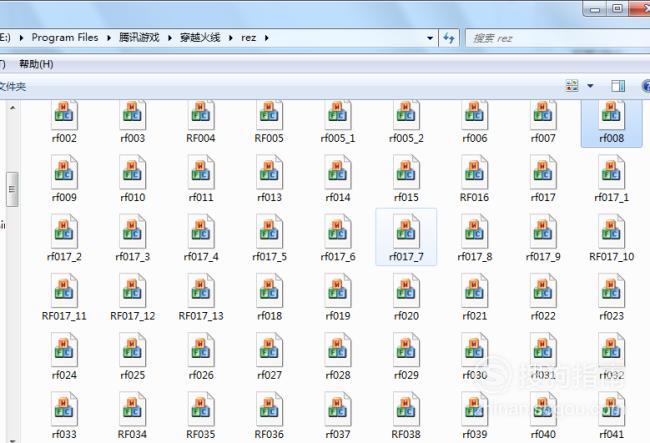
Task: Click the rf024 file name label
Action: [64, 375]
